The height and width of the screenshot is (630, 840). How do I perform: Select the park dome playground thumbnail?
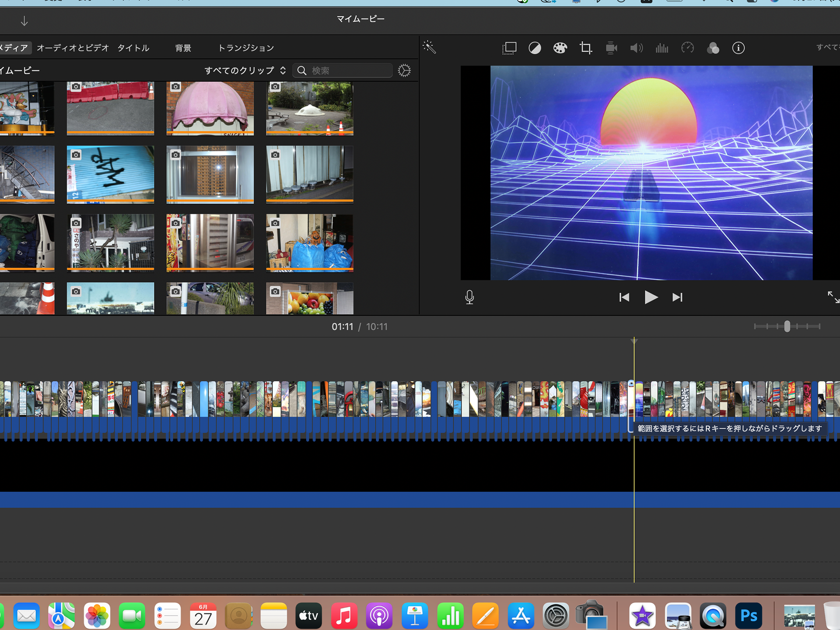[310, 108]
